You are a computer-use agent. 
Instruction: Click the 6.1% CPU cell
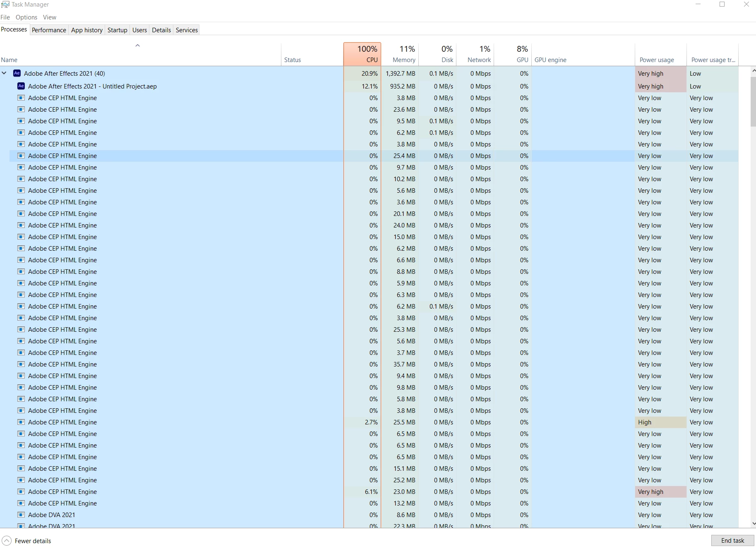[x=362, y=492]
